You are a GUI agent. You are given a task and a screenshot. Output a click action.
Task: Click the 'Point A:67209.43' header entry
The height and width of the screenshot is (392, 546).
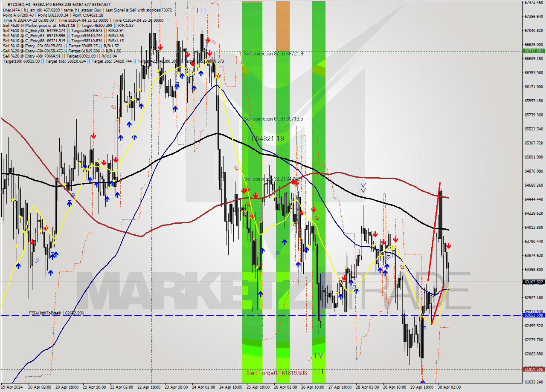18,15
